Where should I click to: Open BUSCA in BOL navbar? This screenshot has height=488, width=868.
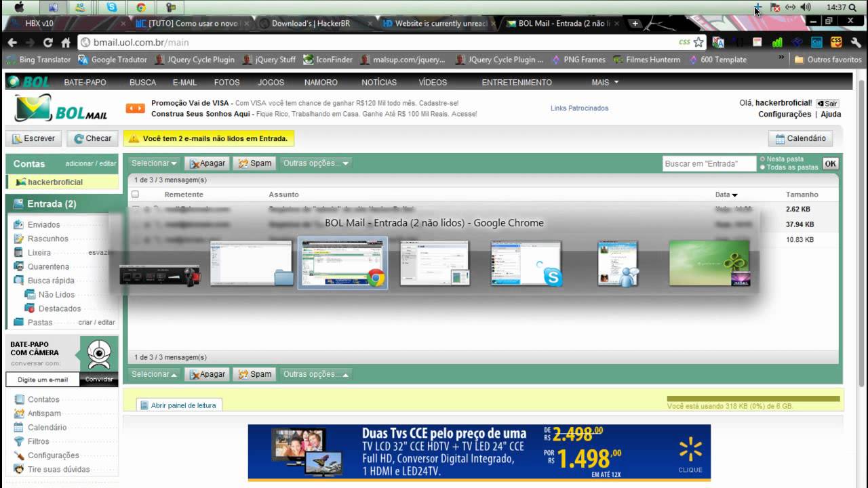click(142, 83)
